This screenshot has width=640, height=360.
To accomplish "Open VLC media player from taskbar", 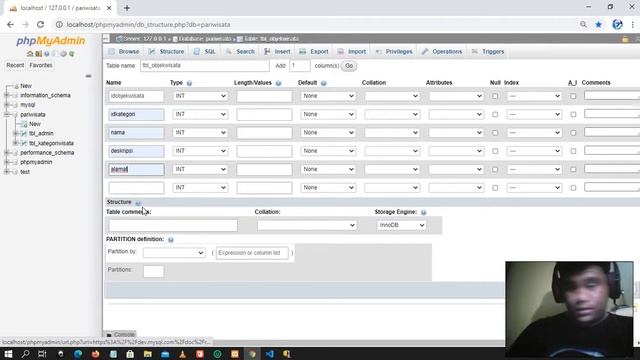I will coord(182,354).
